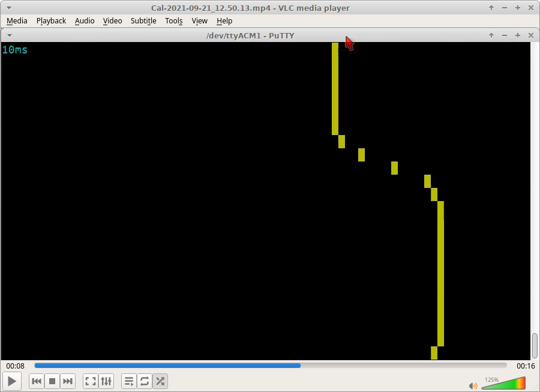Screen dimensions: 540x392
Task: Click the 10ms text in terminal
Action: tap(15, 50)
